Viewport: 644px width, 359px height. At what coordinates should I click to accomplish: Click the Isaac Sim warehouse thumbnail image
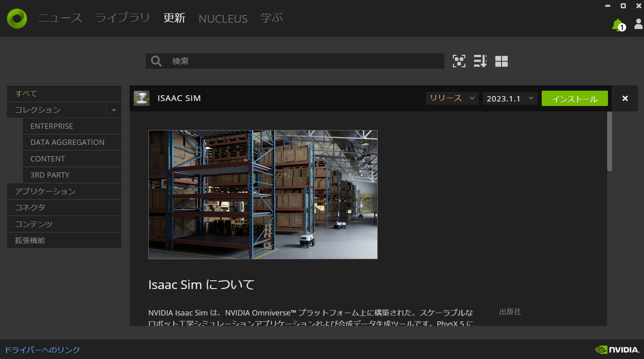tap(263, 194)
